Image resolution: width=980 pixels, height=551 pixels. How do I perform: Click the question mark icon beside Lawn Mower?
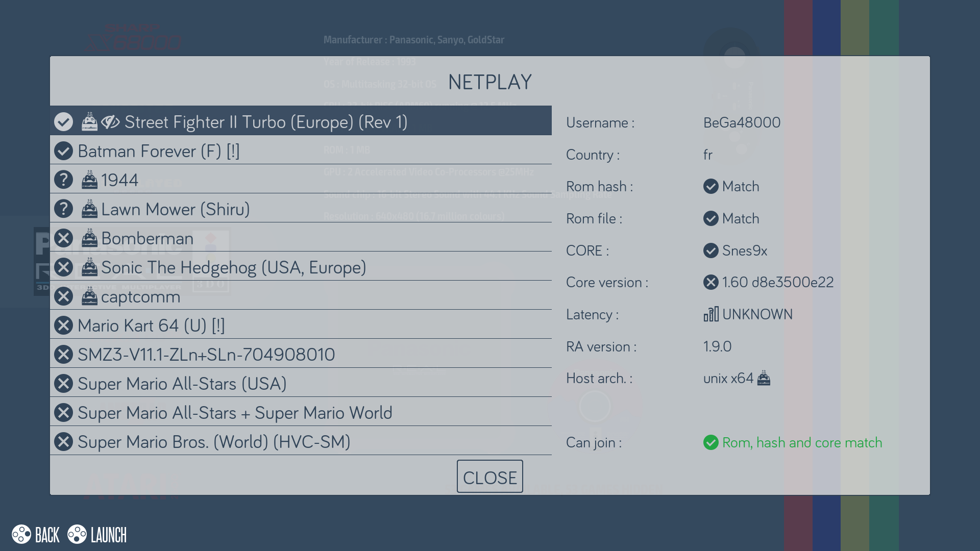[63, 209]
